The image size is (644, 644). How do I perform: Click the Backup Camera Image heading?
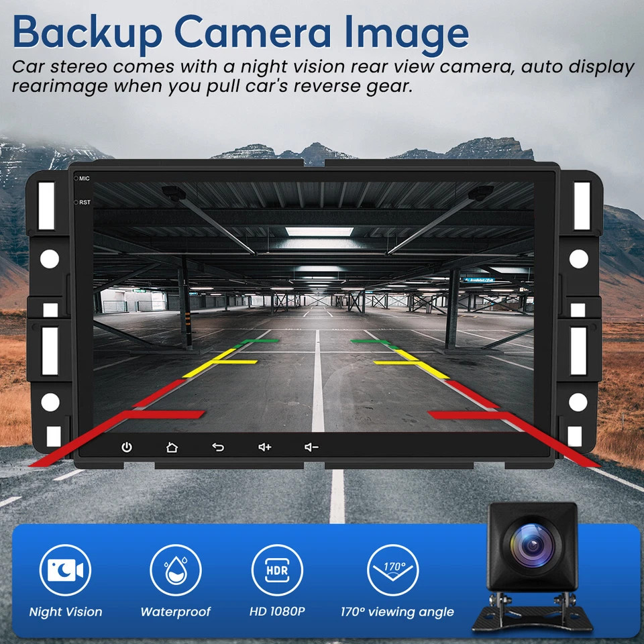pos(241,33)
